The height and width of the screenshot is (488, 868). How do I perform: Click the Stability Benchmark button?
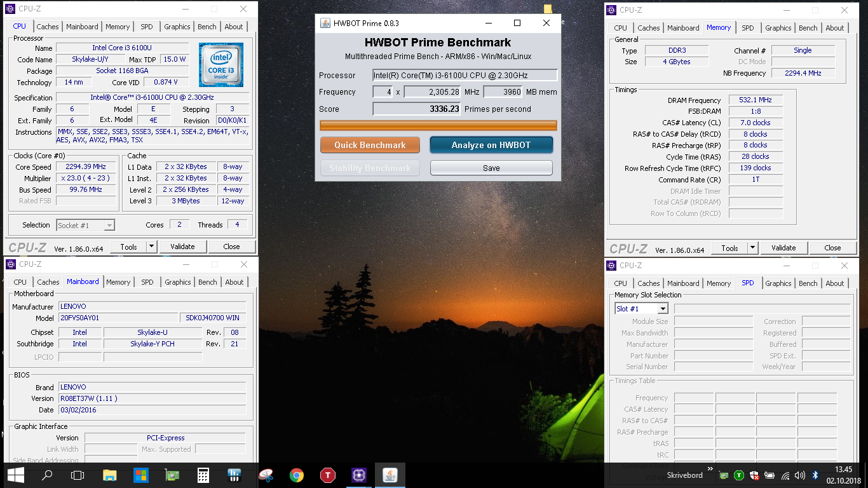click(370, 168)
